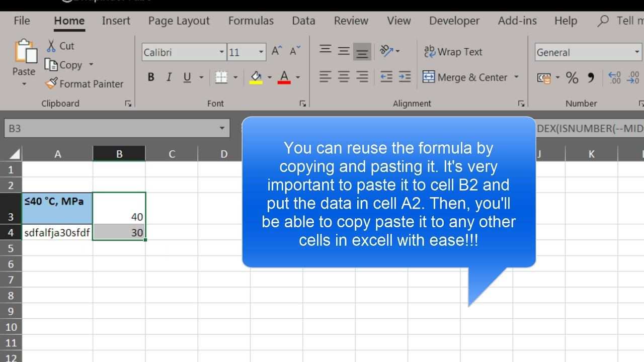Click the Comma Style icon
The height and width of the screenshot is (362, 644).
point(591,77)
